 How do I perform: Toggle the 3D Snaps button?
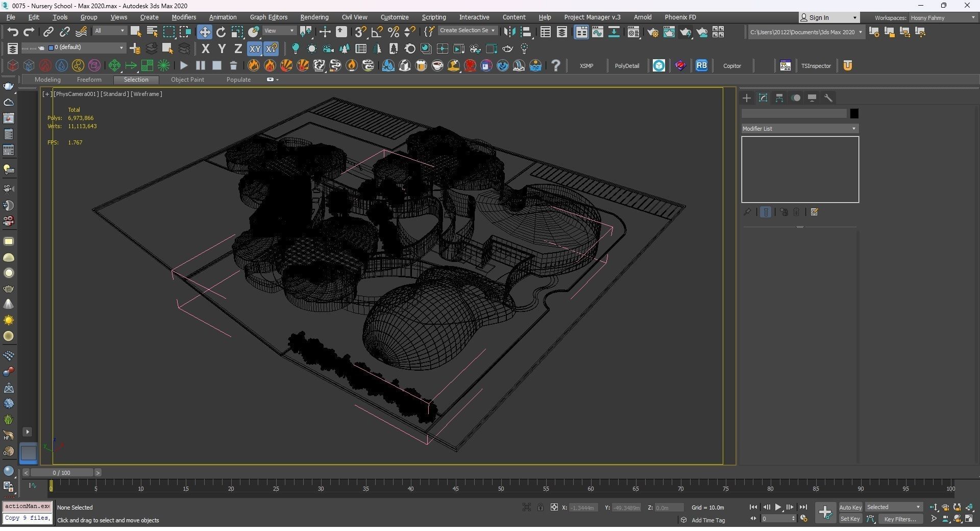[360, 32]
